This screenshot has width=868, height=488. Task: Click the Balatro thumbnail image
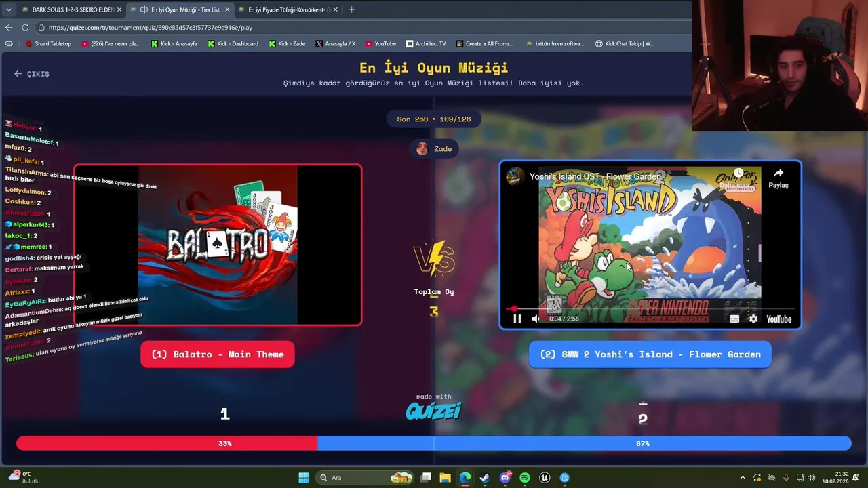218,245
